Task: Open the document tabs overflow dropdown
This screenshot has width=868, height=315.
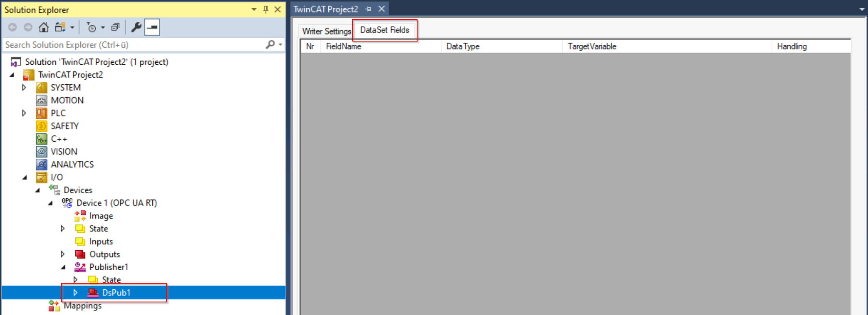Action: [x=862, y=9]
